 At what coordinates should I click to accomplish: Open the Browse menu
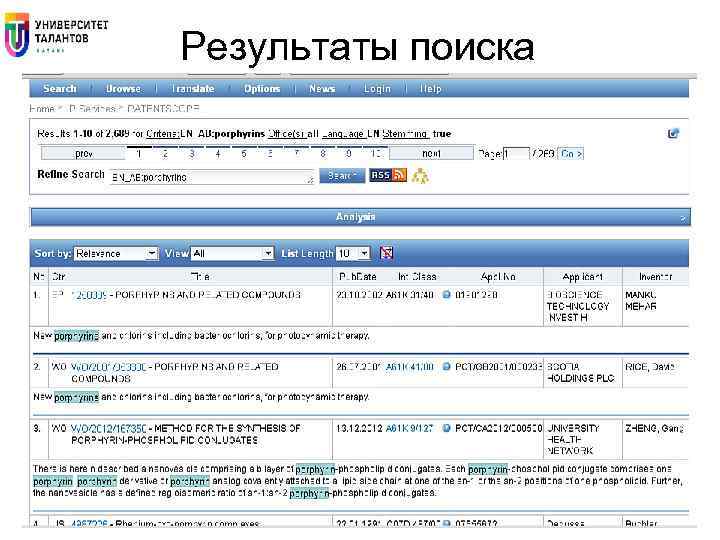click(123, 89)
